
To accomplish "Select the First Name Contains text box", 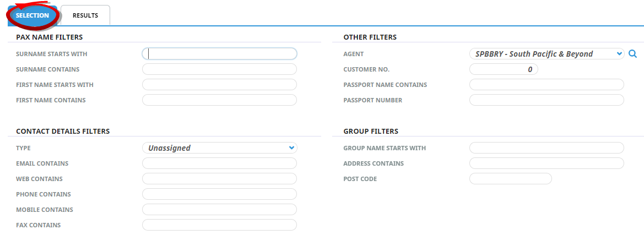I will (x=219, y=100).
